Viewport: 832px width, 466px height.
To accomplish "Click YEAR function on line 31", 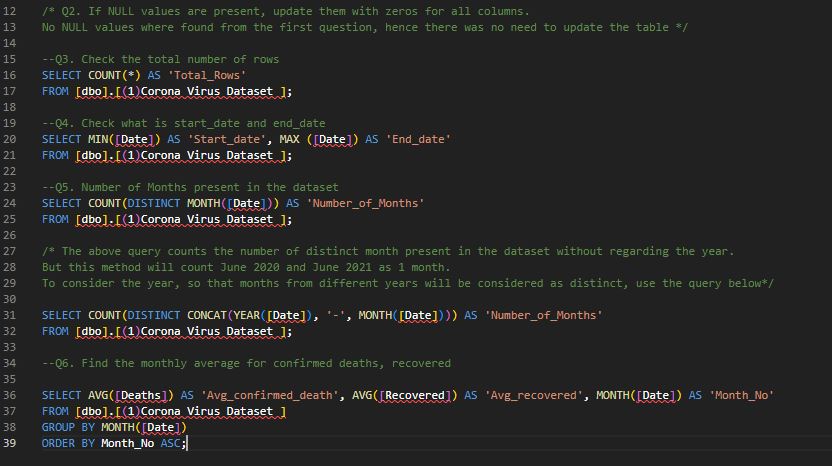I will pos(246,315).
